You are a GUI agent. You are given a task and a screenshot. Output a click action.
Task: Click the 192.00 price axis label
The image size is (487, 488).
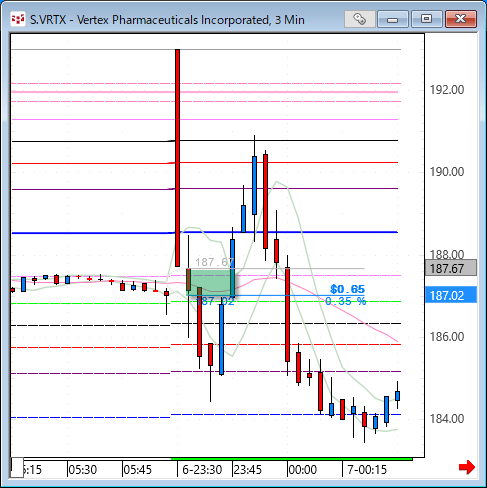coord(447,90)
